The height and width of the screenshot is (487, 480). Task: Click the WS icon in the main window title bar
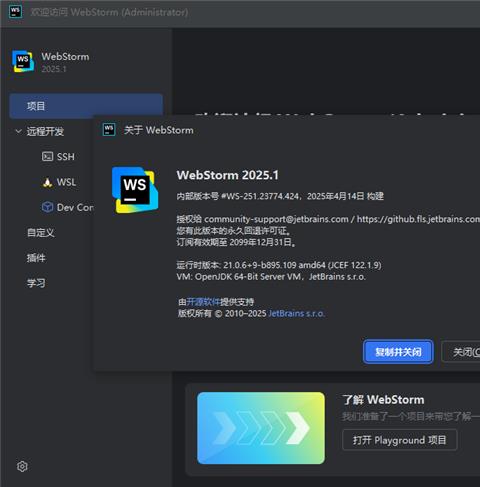click(x=15, y=12)
